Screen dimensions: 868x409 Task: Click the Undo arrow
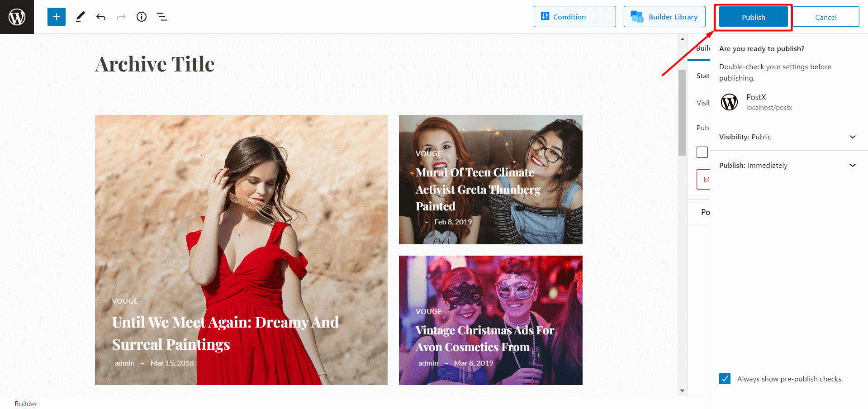click(x=101, y=17)
